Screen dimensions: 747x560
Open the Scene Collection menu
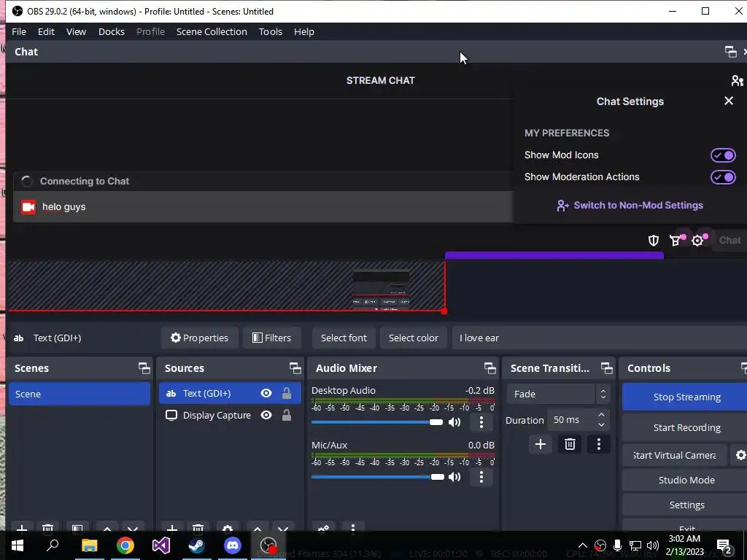coord(212,31)
